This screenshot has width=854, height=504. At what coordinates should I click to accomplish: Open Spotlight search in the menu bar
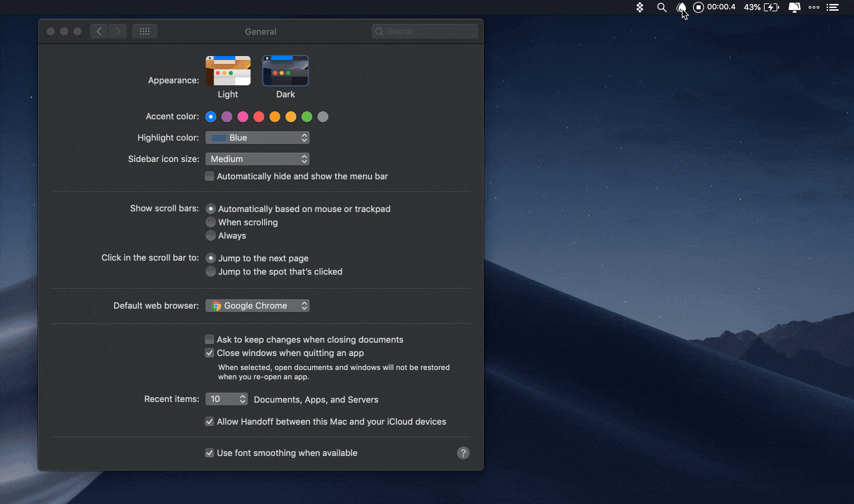point(662,7)
